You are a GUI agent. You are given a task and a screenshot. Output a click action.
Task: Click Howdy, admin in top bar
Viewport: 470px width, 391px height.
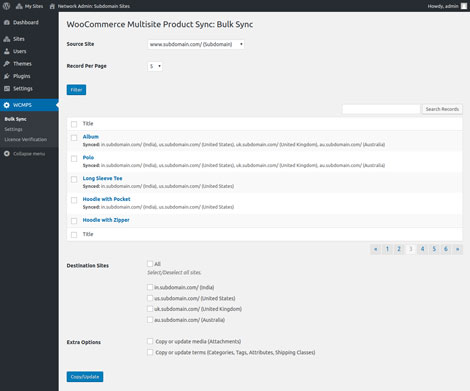tap(443, 6)
